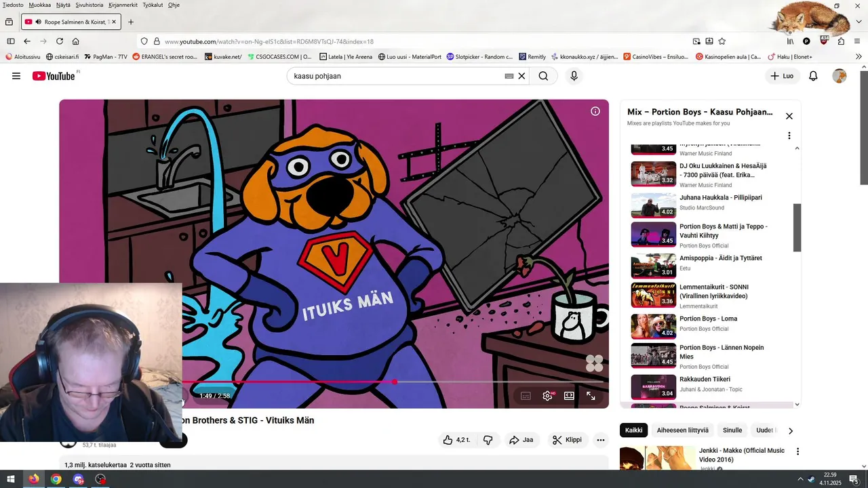Select the Sinulle filter chip
The image size is (868, 488).
732,430
